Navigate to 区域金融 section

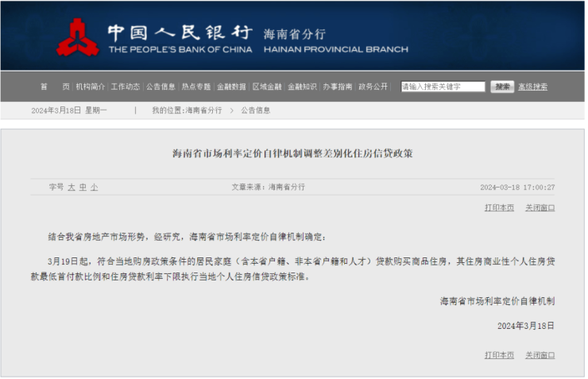pos(267,87)
